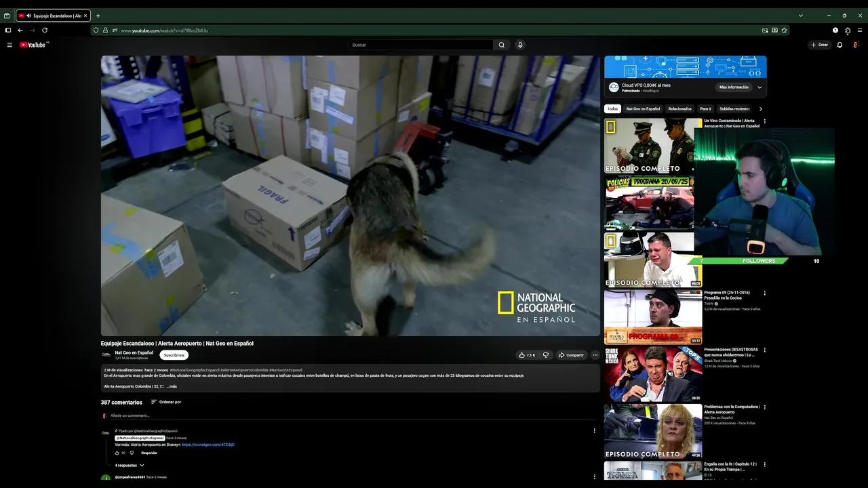This screenshot has width=868, height=488.
Task: Click the Suscribirme button
Action: [174, 355]
